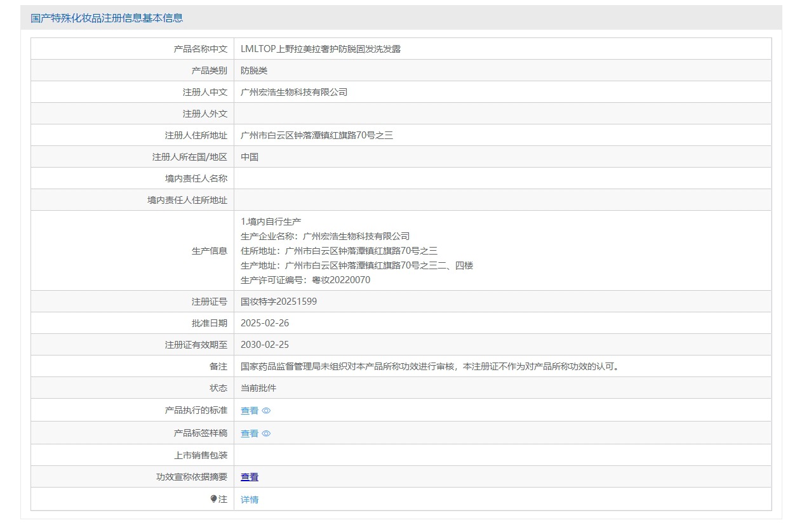The width and height of the screenshot is (809, 532).
Task: Click the 国产特殊化妆品注册信息基本信息 header
Action: pyautogui.click(x=107, y=18)
